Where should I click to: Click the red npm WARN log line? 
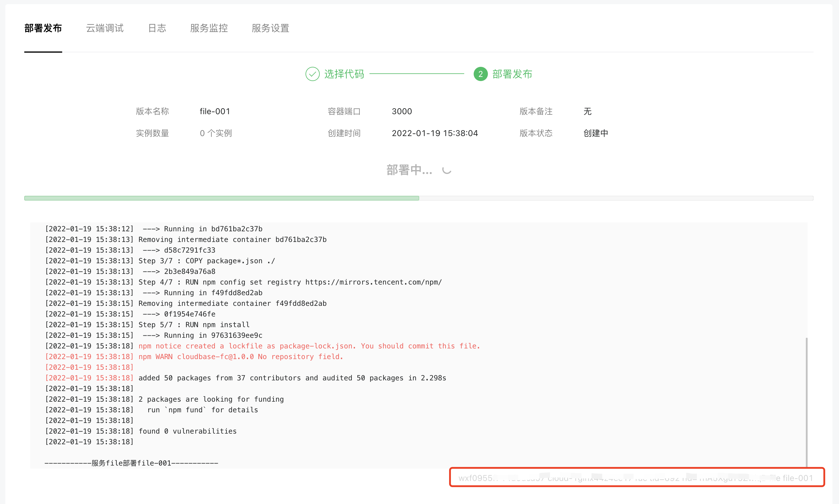point(241,357)
